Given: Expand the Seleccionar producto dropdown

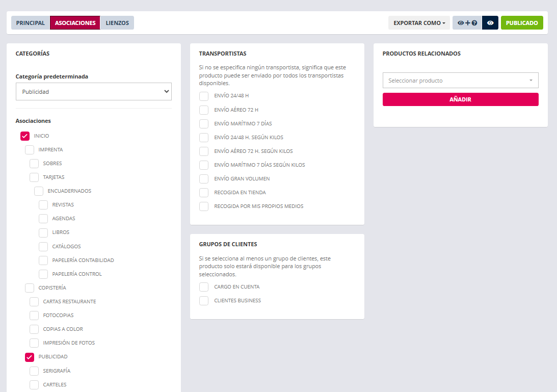Looking at the screenshot, I should 460,81.
